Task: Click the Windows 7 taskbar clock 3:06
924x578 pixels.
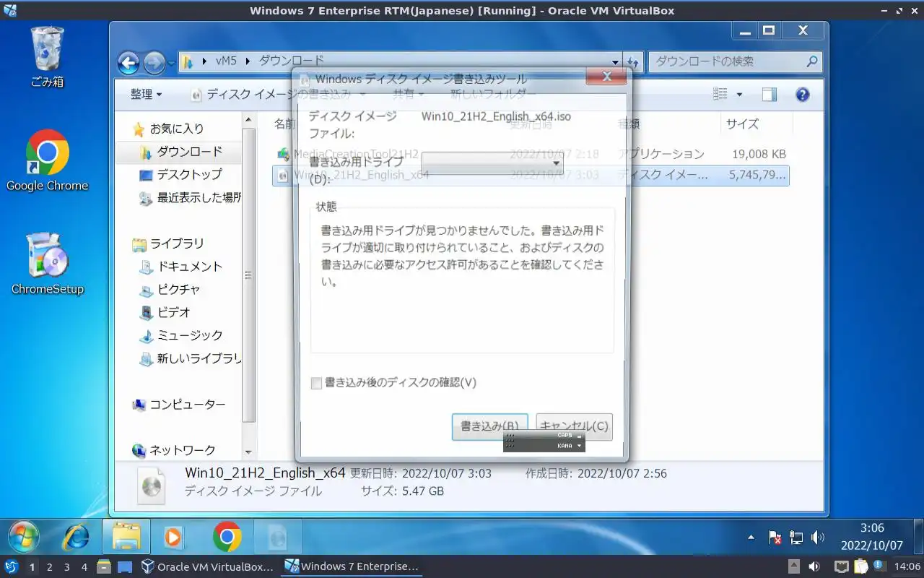Action: (872, 528)
